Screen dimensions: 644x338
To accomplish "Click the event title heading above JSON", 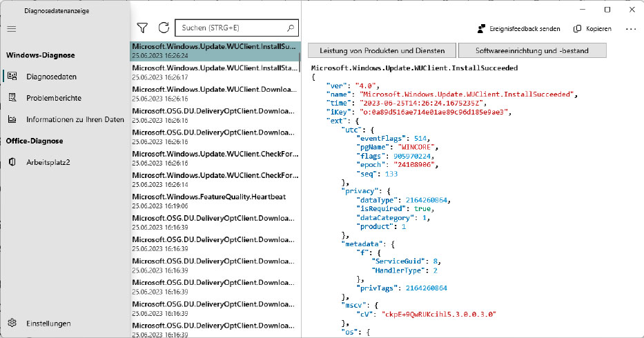I will (414, 68).
